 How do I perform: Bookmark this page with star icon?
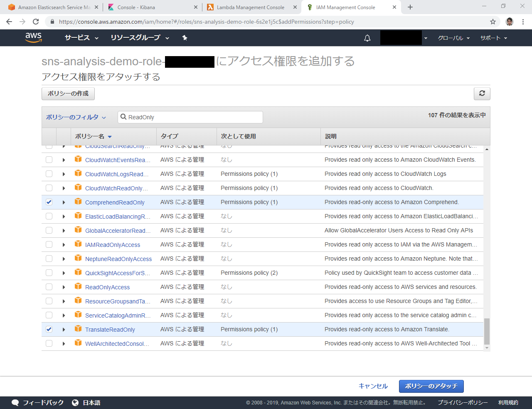pos(493,22)
